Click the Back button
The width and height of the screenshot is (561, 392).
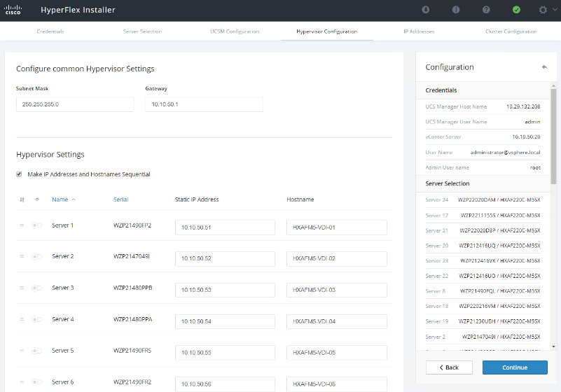449,367
